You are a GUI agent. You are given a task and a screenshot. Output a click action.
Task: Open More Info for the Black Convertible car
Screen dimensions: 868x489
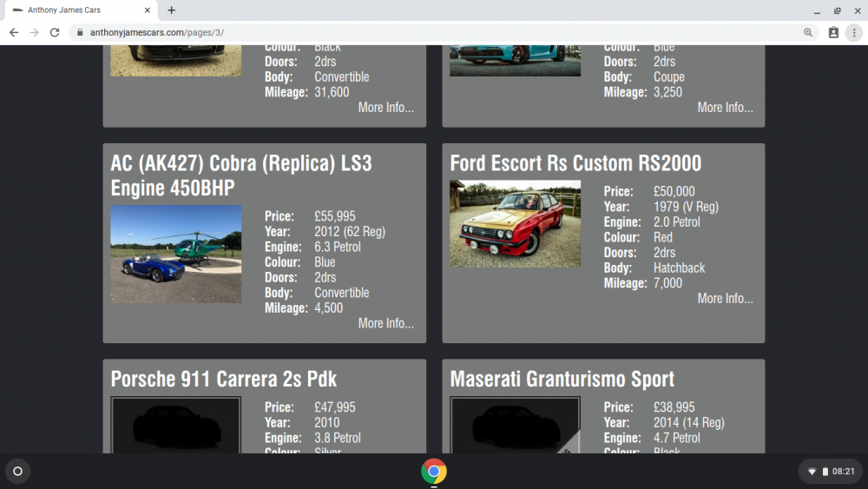click(x=386, y=108)
